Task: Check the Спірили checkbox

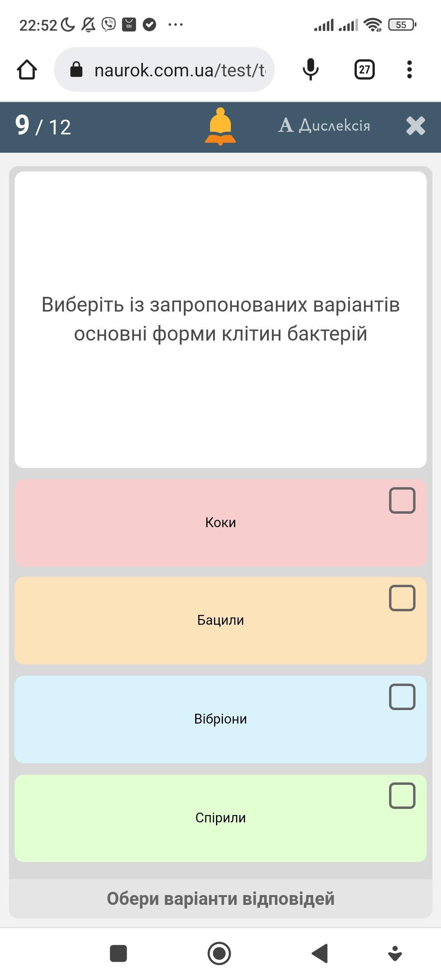Action: tap(402, 796)
